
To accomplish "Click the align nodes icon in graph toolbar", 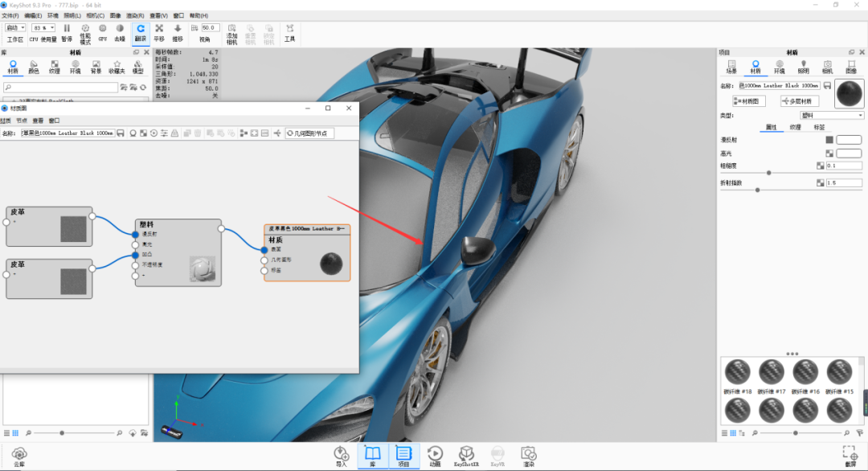I will (x=244, y=133).
